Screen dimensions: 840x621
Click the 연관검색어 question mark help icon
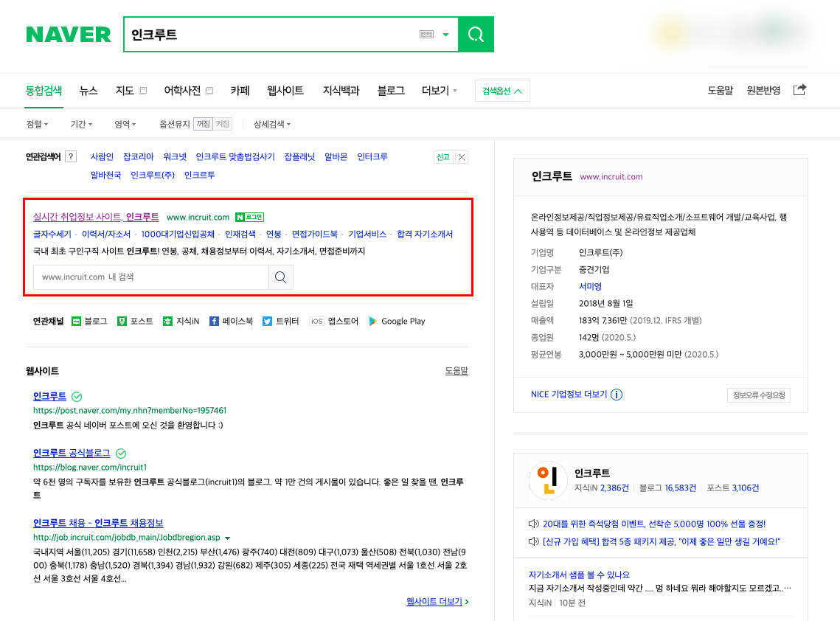coord(71,156)
